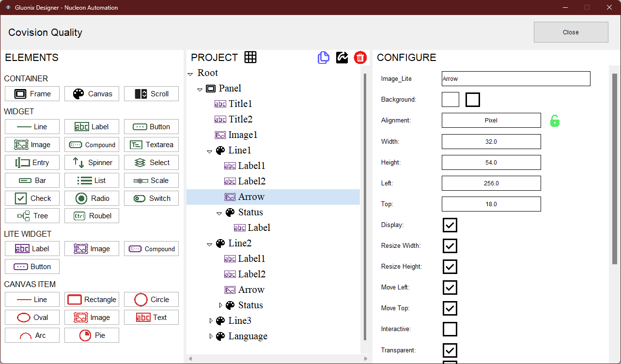Select the Frame container element
621x364 pixels.
tap(32, 93)
